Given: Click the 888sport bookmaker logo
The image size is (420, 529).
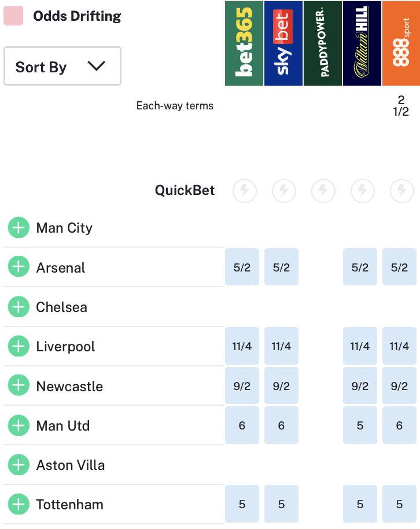Looking at the screenshot, I should tap(401, 43).
